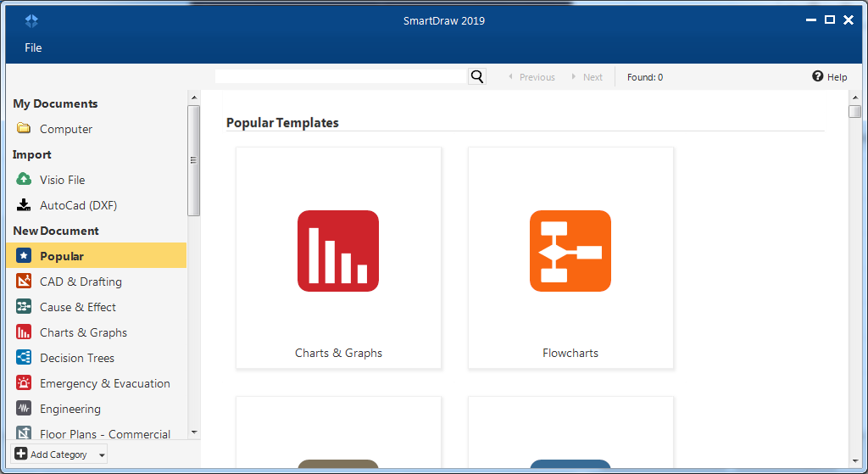Click the Charts & Graphs sidebar icon
The height and width of the screenshot is (474, 868).
[x=24, y=332]
